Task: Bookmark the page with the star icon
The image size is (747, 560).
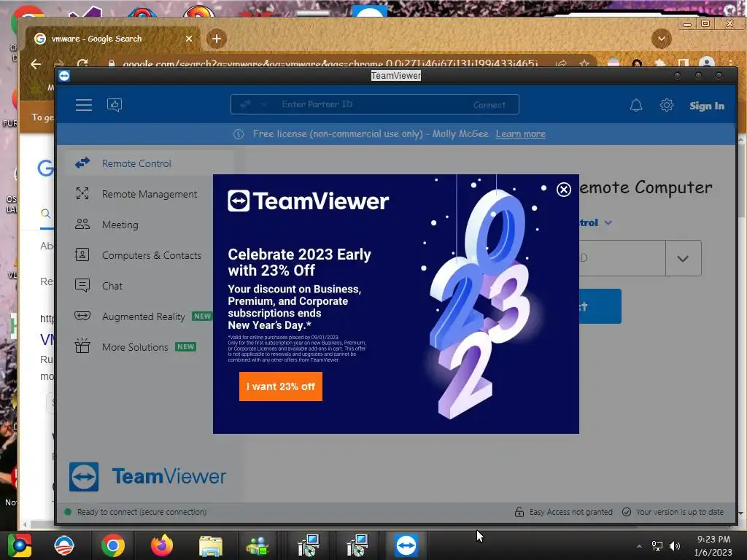Action: coord(584,63)
